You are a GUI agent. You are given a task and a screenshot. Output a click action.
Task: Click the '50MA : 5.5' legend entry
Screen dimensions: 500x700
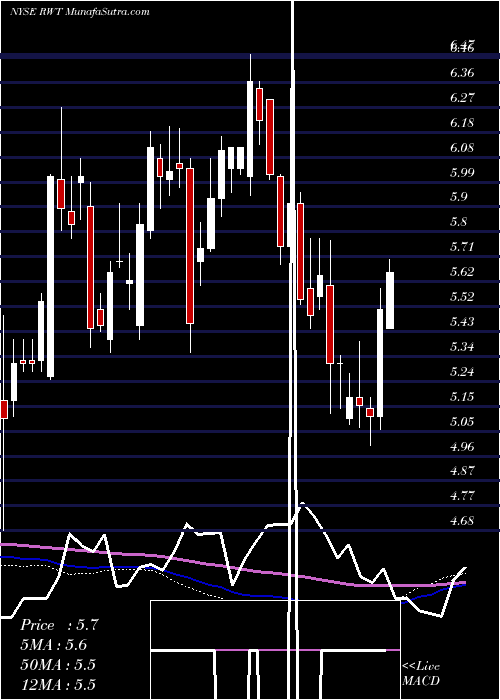(x=58, y=665)
